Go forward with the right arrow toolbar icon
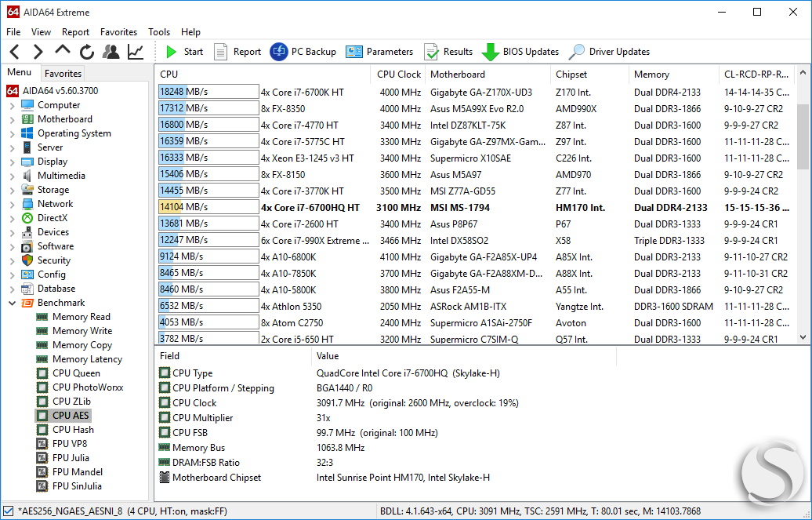Image resolution: width=812 pixels, height=520 pixels. point(38,51)
